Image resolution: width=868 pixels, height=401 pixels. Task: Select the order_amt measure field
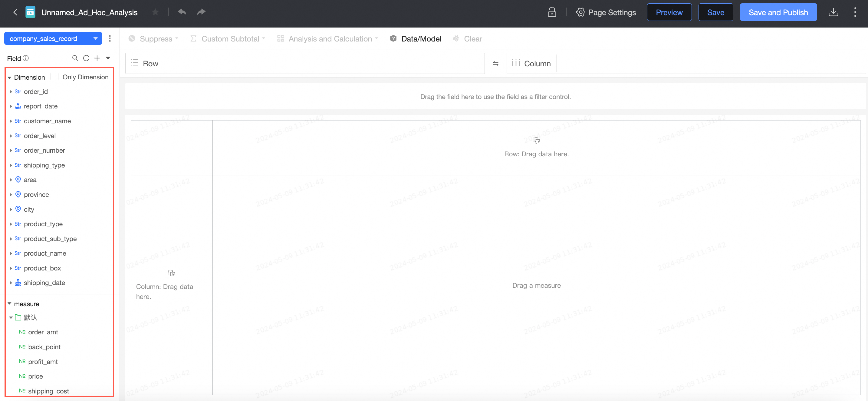(43, 332)
